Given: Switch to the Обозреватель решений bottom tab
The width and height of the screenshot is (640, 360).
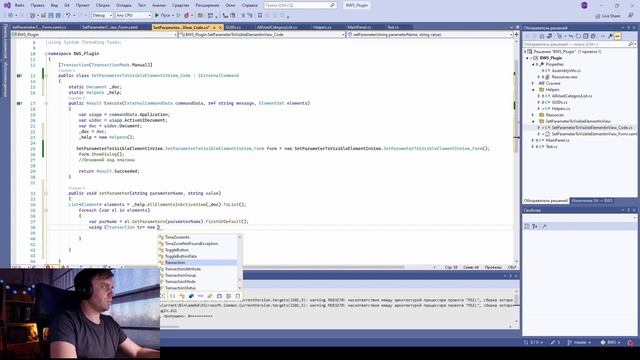Looking at the screenshot, I should tap(546, 201).
